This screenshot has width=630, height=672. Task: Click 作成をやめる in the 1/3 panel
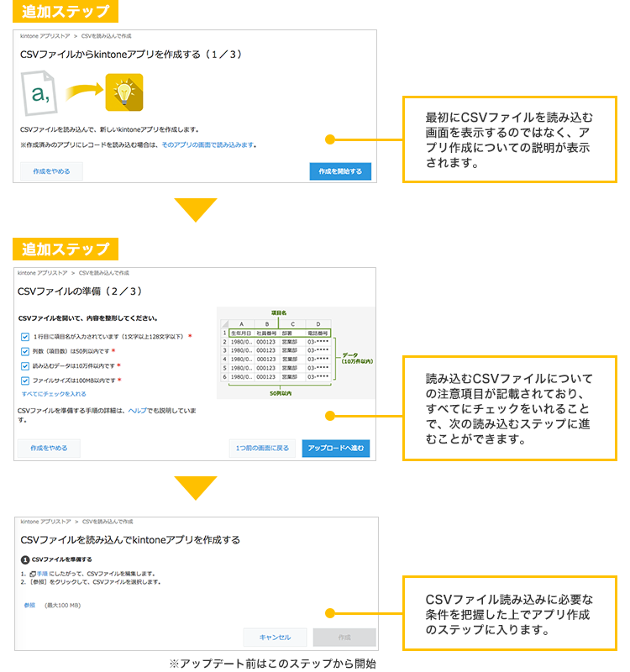coord(51,171)
